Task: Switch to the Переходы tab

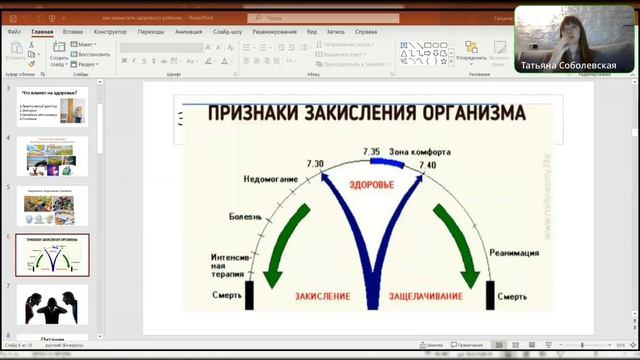Action: [x=151, y=31]
